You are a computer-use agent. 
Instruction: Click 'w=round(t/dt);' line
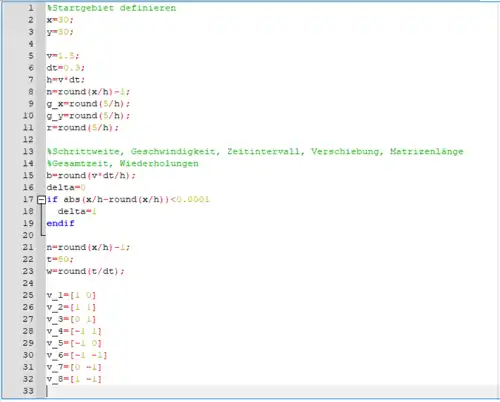(x=85, y=271)
